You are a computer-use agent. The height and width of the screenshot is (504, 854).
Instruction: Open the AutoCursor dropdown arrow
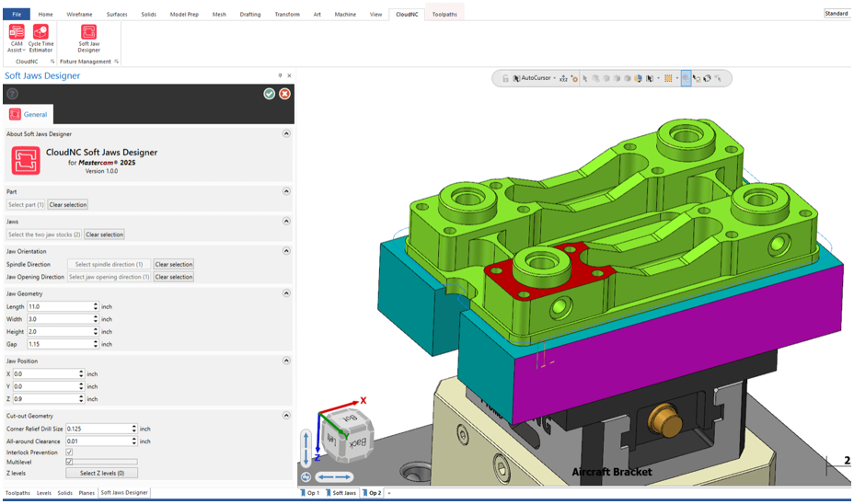(x=554, y=79)
